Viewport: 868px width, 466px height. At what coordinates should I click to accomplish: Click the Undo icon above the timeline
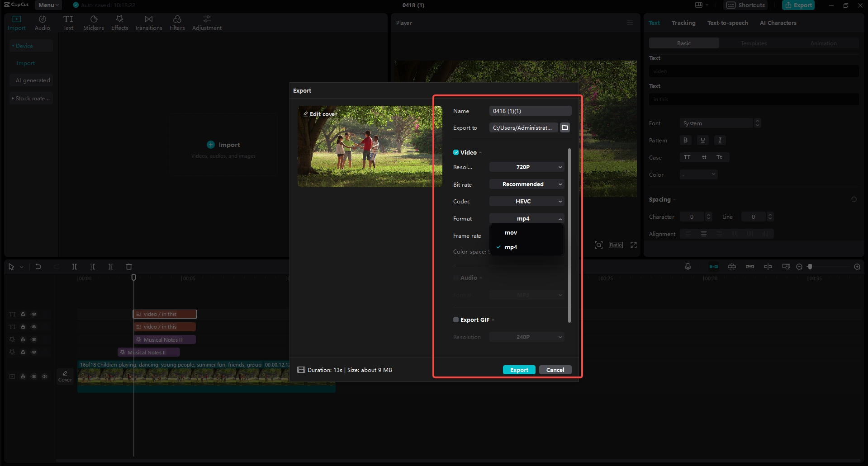38,267
